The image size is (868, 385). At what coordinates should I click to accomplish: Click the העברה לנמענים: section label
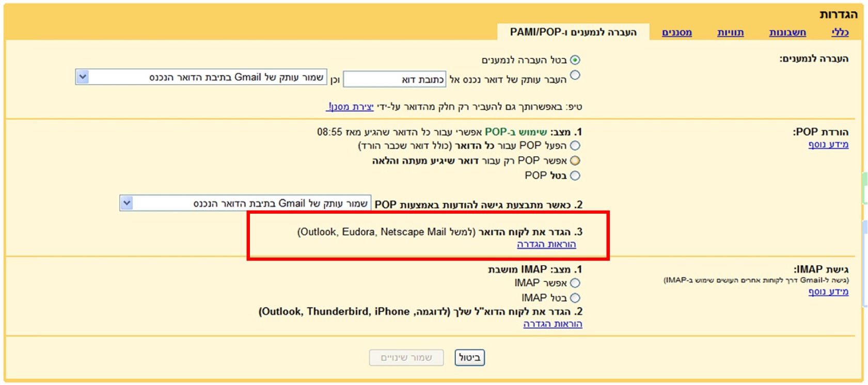(814, 59)
